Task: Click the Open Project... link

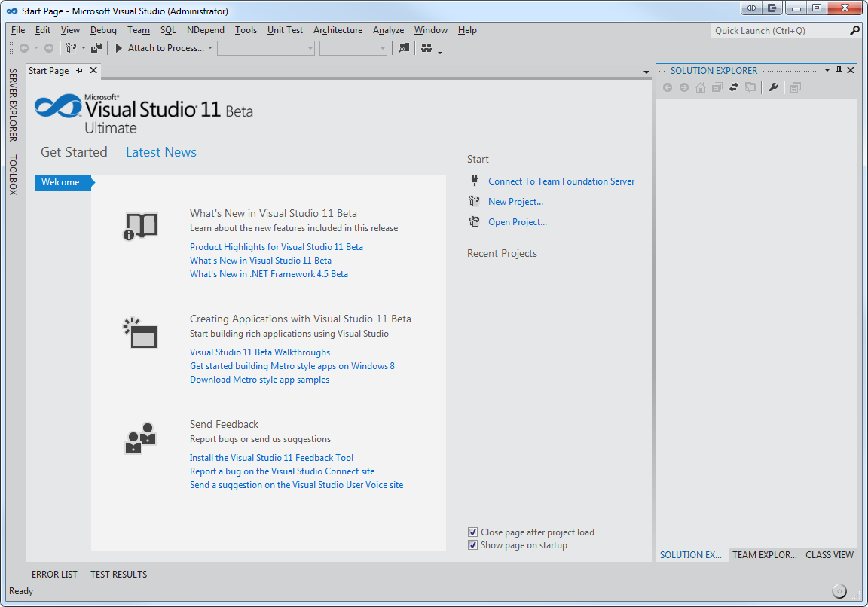Action: (x=518, y=222)
